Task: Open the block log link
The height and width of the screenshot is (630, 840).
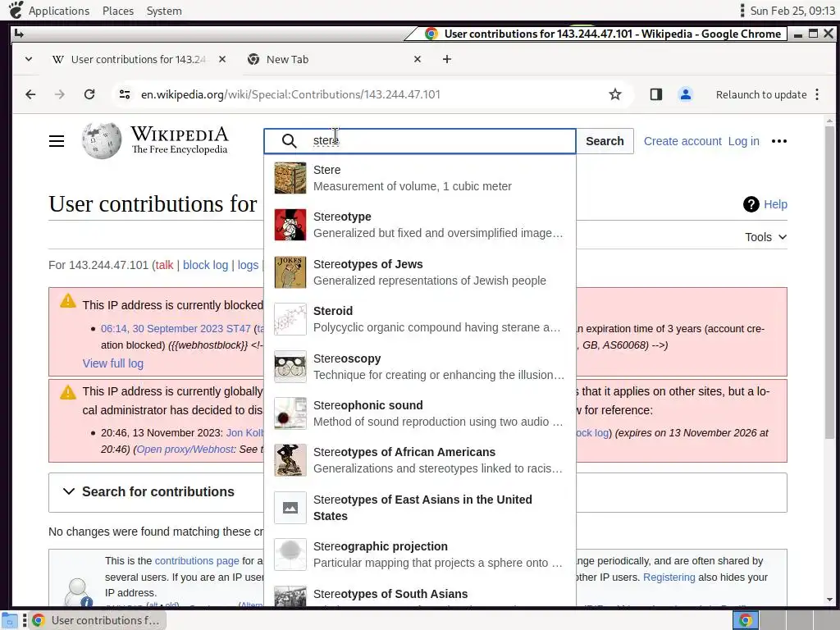Action: [205, 265]
